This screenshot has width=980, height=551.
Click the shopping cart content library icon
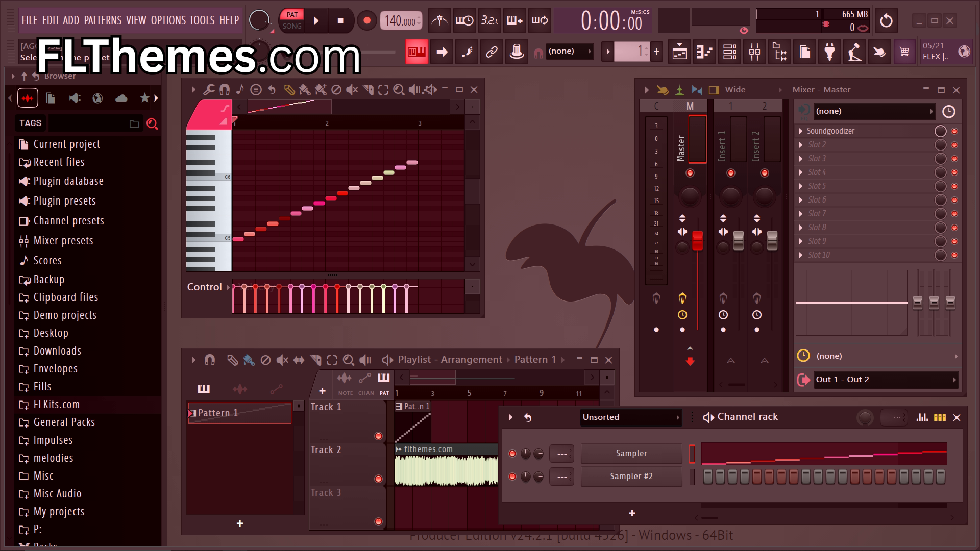(x=904, y=52)
